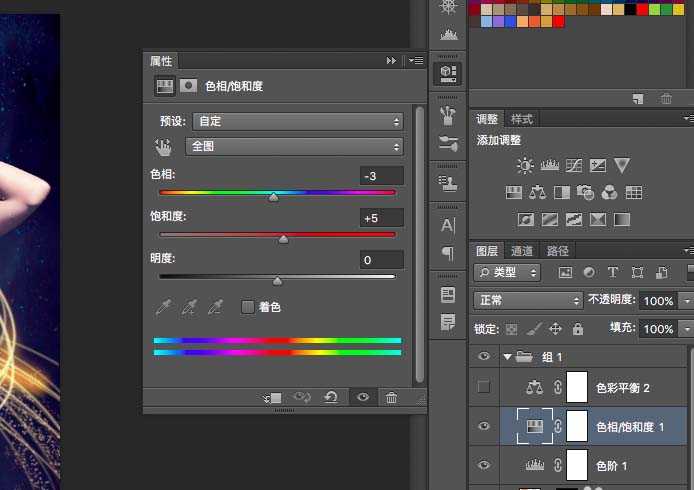The height and width of the screenshot is (490, 694).
Task: Add a Channel Mixer adjustment
Action: [x=610, y=192]
